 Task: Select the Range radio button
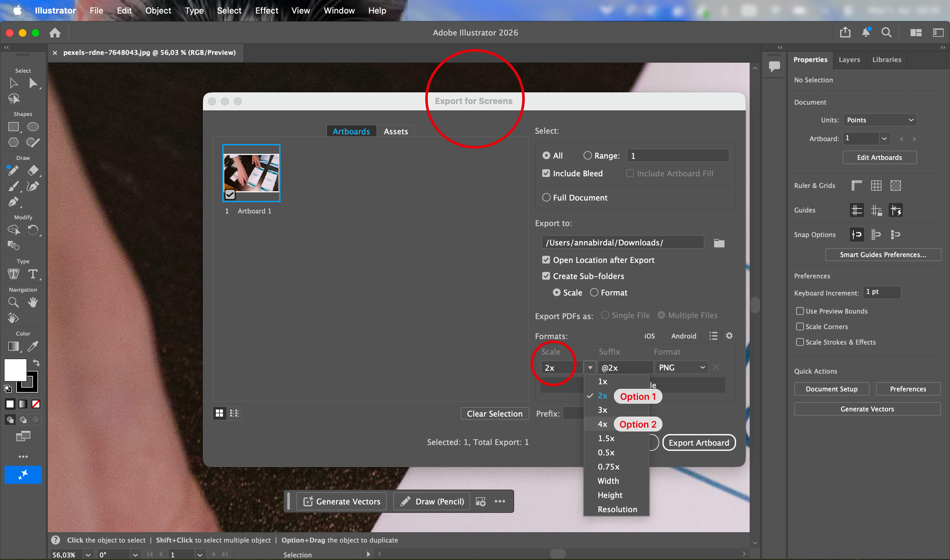pos(587,155)
